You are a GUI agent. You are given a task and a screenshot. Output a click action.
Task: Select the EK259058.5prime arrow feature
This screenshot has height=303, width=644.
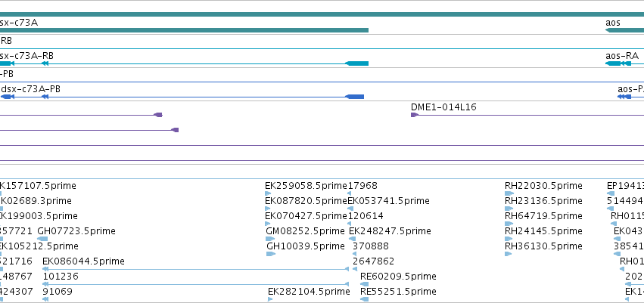pyautogui.click(x=268, y=193)
